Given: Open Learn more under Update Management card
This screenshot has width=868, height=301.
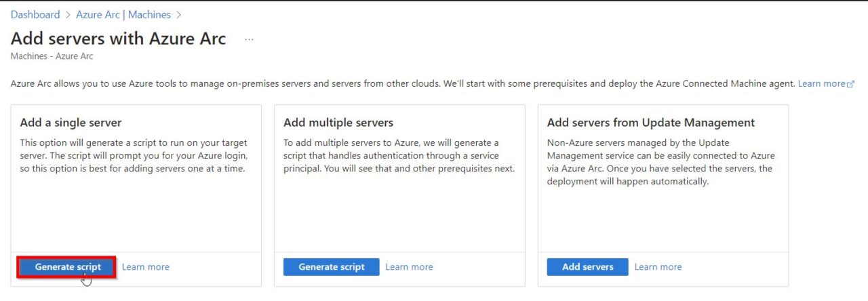Looking at the screenshot, I should coord(658,267).
